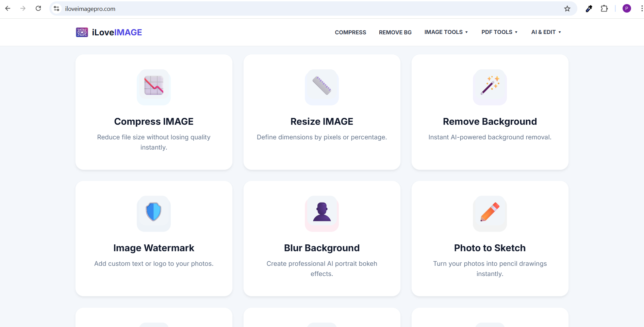Open the PDF TOOLS dropdown menu
This screenshot has width=644, height=327.
(499, 32)
